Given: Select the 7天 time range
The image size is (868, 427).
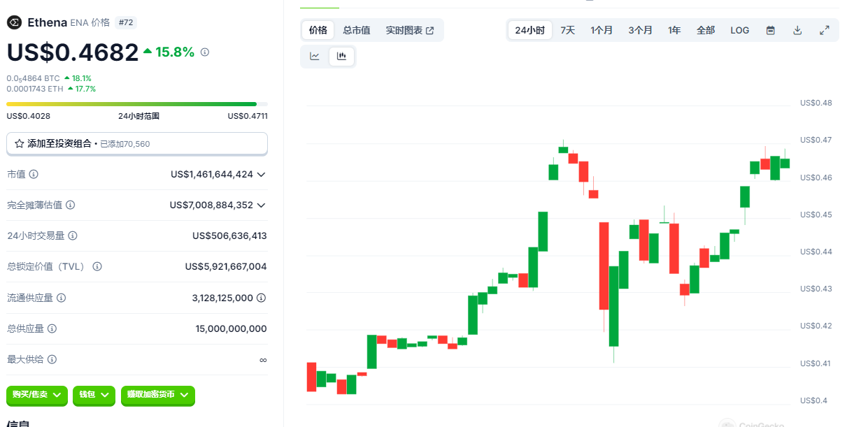Looking at the screenshot, I should 568,30.
